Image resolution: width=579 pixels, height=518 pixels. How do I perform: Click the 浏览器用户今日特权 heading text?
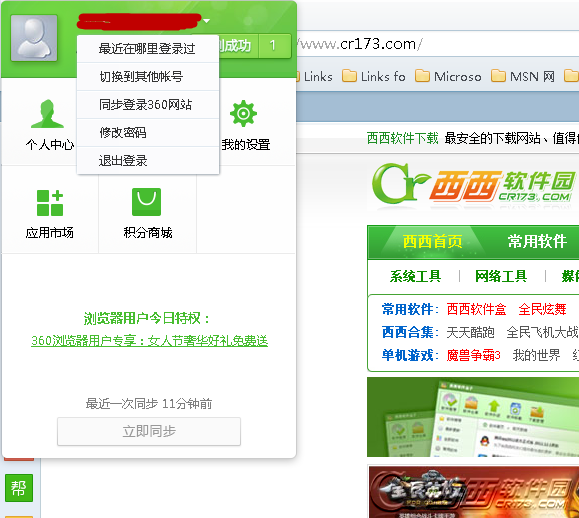point(147,318)
